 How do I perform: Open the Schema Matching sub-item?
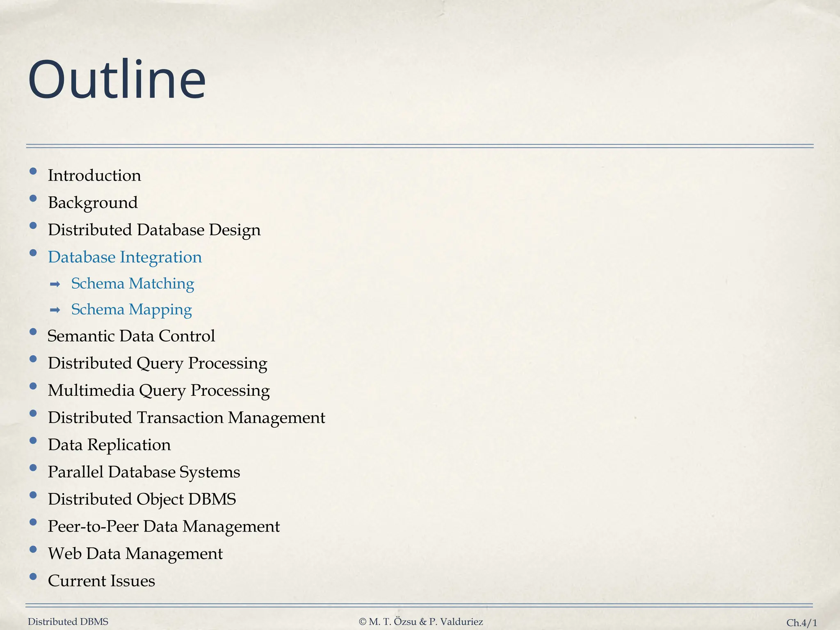[x=132, y=283]
